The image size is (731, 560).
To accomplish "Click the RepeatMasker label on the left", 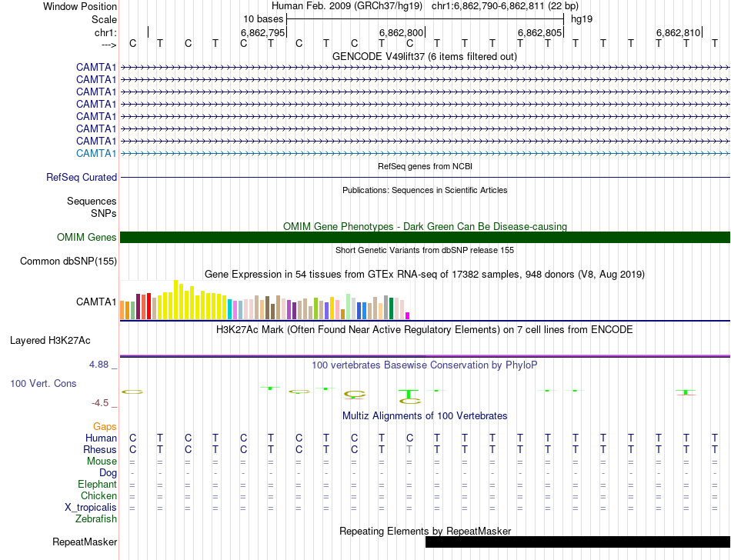I will (x=85, y=542).
